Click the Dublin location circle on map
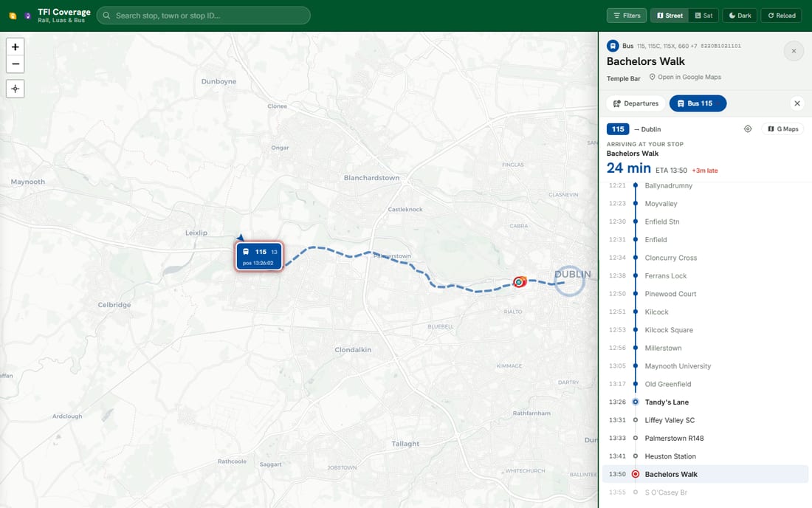Viewport: 812px width, 508px height. pyautogui.click(x=569, y=281)
